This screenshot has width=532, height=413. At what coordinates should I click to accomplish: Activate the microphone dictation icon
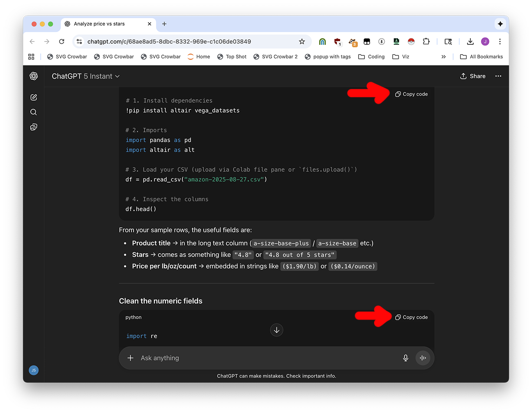point(405,358)
